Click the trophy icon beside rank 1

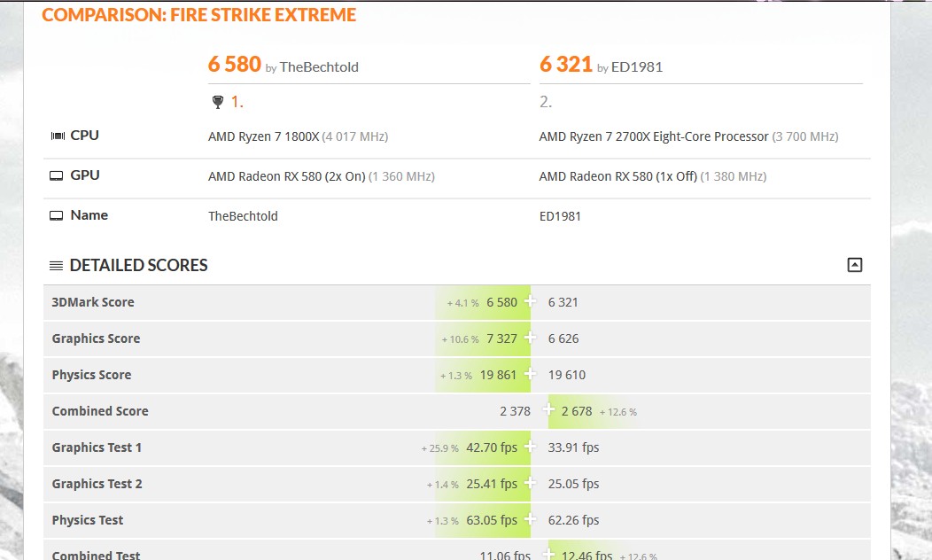click(x=218, y=102)
